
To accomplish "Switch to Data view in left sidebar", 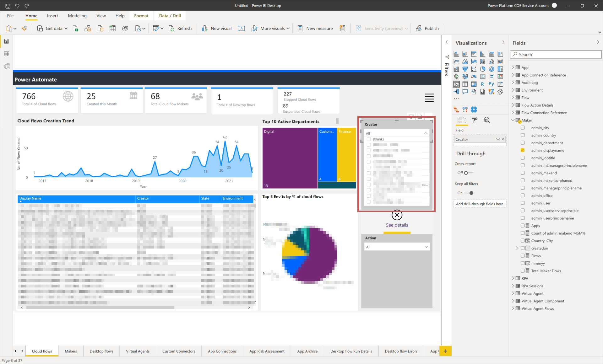I will [x=6, y=54].
